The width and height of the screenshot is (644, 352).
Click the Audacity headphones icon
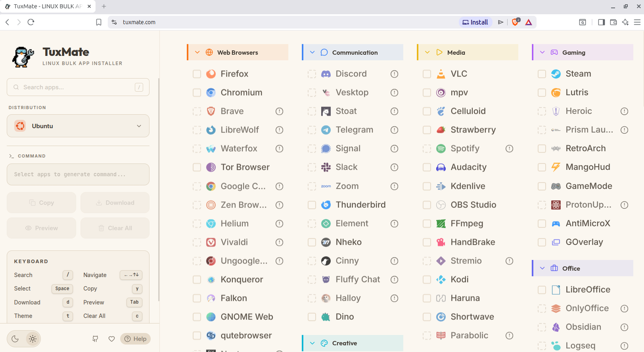click(441, 167)
